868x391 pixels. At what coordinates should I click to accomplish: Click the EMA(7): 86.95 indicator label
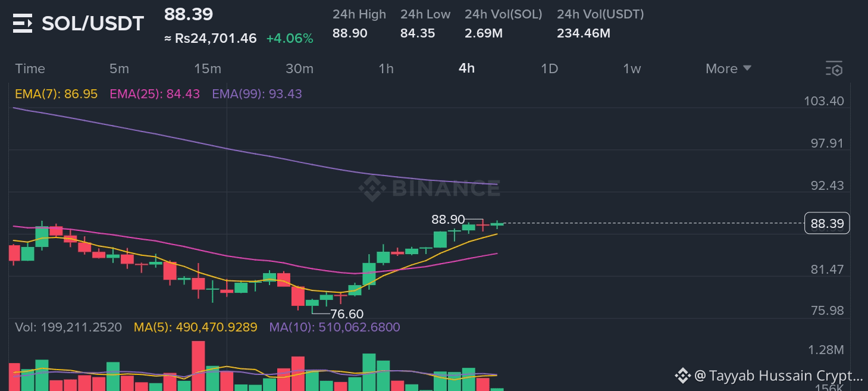56,94
